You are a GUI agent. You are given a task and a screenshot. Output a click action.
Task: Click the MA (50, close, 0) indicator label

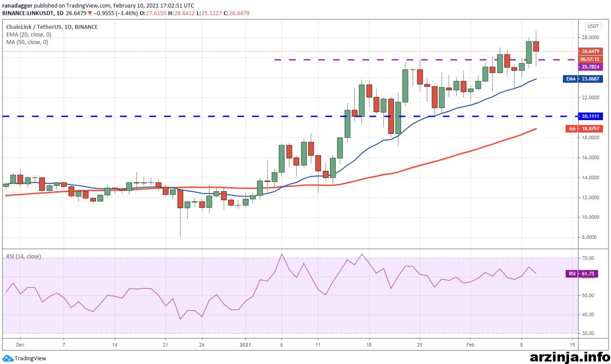click(x=27, y=42)
